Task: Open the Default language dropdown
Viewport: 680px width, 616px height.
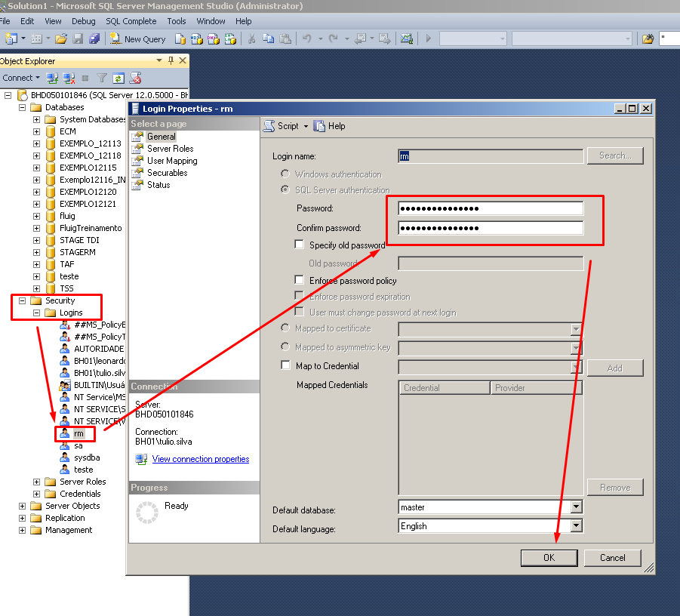Action: pyautogui.click(x=576, y=525)
